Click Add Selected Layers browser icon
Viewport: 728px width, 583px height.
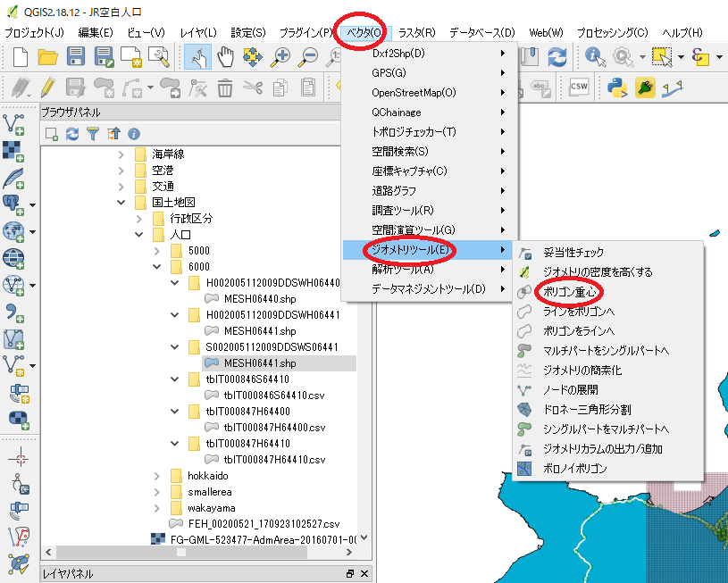[51, 134]
